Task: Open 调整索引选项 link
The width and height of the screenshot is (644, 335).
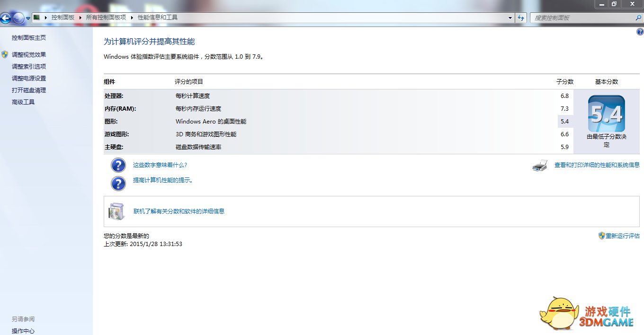Action: pos(29,67)
